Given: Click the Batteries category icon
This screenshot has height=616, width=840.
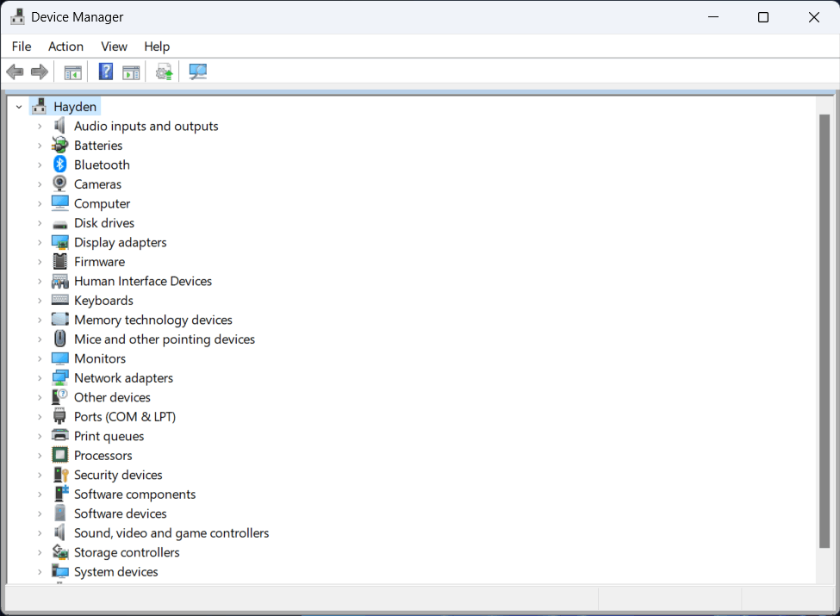Looking at the screenshot, I should click(59, 145).
